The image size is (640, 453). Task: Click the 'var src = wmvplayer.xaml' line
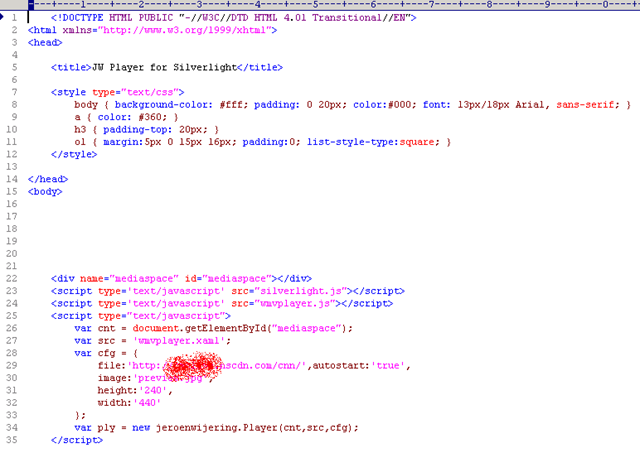click(153, 341)
